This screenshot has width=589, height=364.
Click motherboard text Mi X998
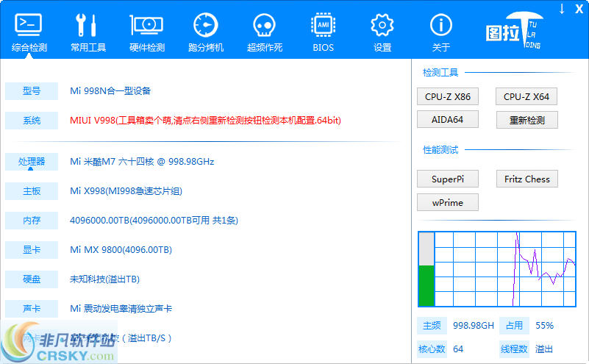(x=126, y=191)
